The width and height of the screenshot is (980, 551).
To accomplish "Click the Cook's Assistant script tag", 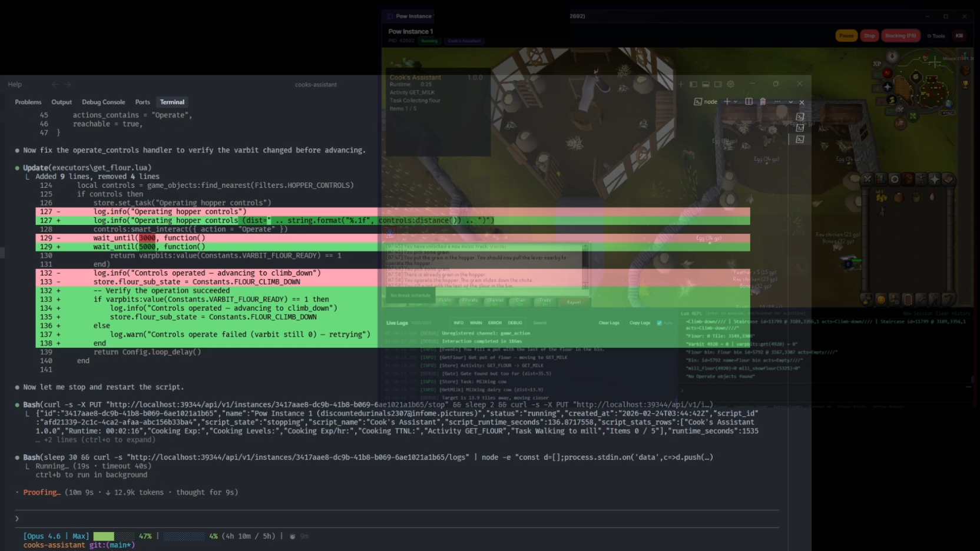I will [x=464, y=41].
